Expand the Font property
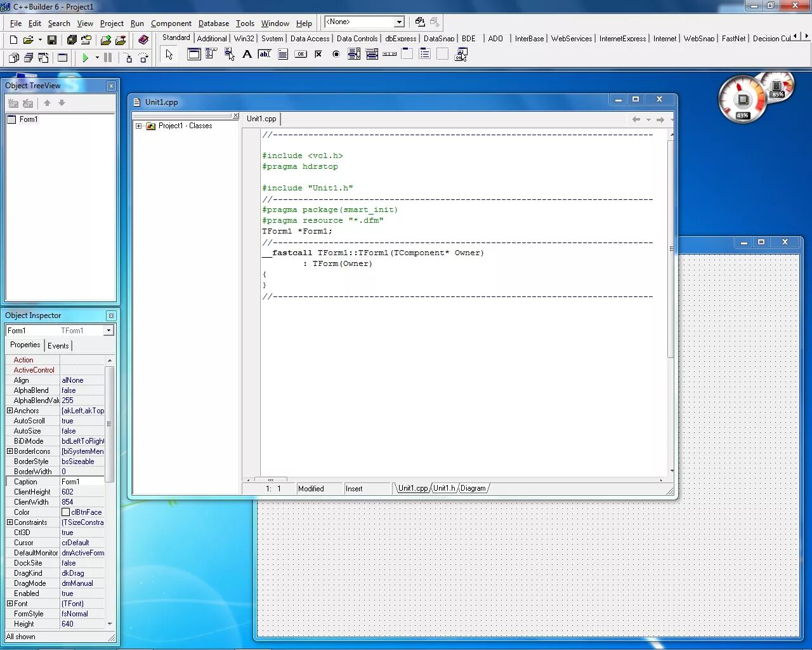Viewport: 812px width, 650px height. (x=10, y=604)
